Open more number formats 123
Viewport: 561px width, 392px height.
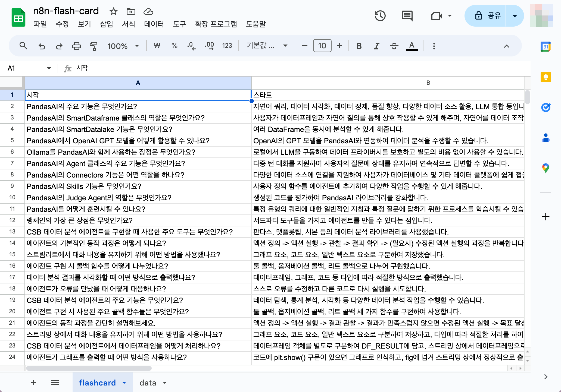point(227,46)
